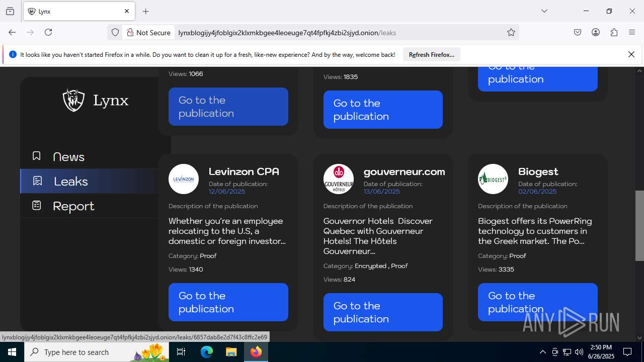Click the Biogest logo thumbnail
Viewport: 644px width, 362px height.
(493, 179)
